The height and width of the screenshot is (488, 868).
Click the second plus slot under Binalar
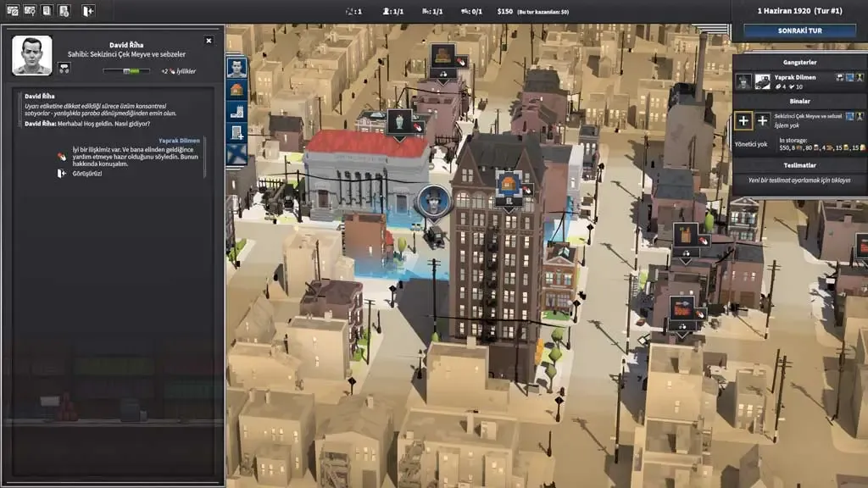762,120
